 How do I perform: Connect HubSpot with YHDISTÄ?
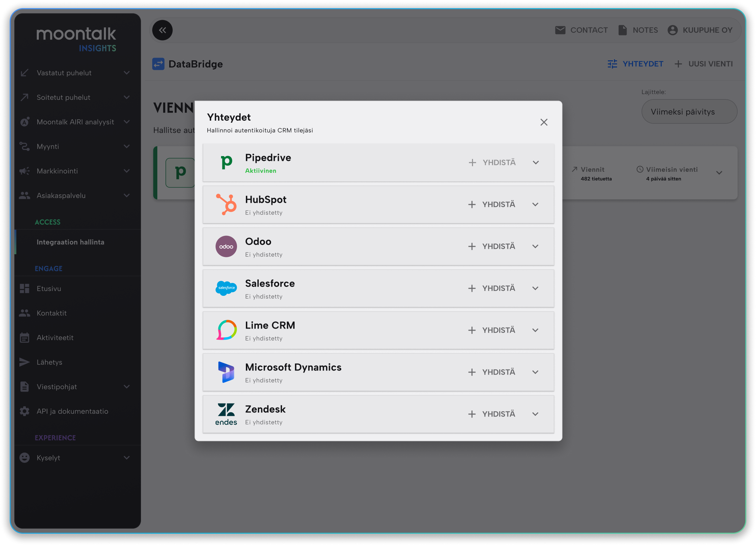click(x=492, y=204)
